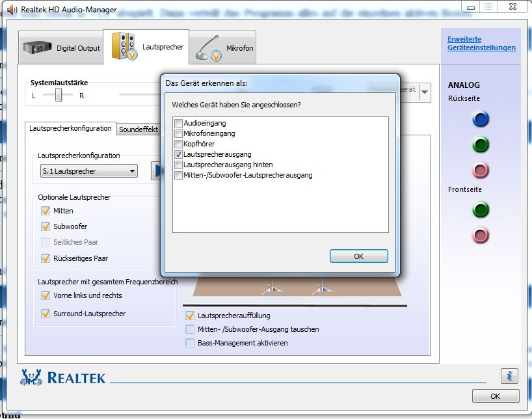Toggle the Rückseitiges Paar checkbox

click(46, 258)
